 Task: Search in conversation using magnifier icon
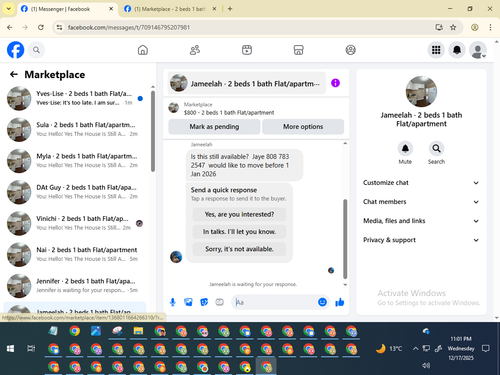point(436,149)
